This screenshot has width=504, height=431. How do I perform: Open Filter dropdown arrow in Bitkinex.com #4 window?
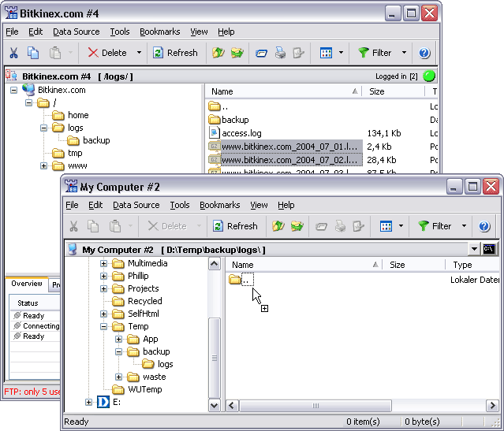pyautogui.click(x=404, y=53)
